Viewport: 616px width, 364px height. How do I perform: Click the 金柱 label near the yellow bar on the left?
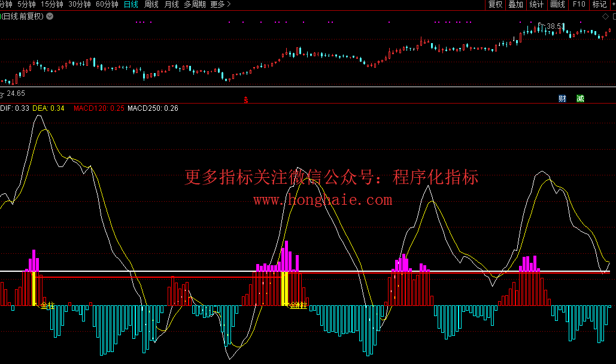(x=47, y=306)
